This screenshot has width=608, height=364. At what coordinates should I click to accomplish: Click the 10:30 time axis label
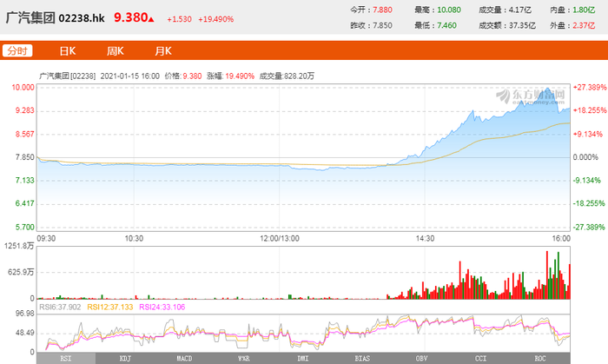pyautogui.click(x=134, y=238)
